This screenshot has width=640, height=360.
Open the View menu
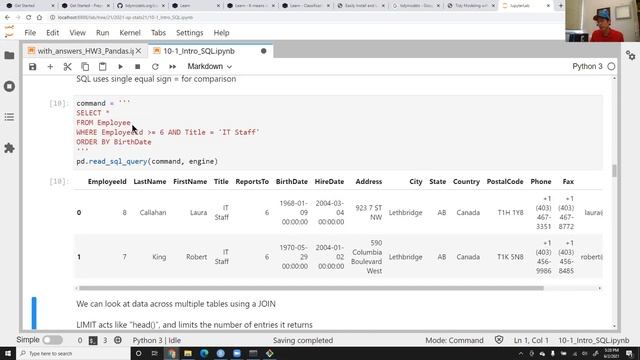pos(78,33)
